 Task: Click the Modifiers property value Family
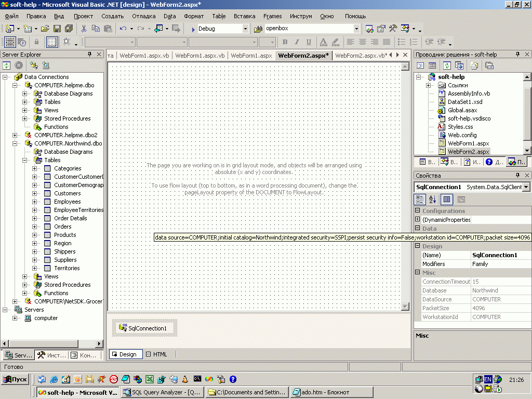tap(501, 264)
